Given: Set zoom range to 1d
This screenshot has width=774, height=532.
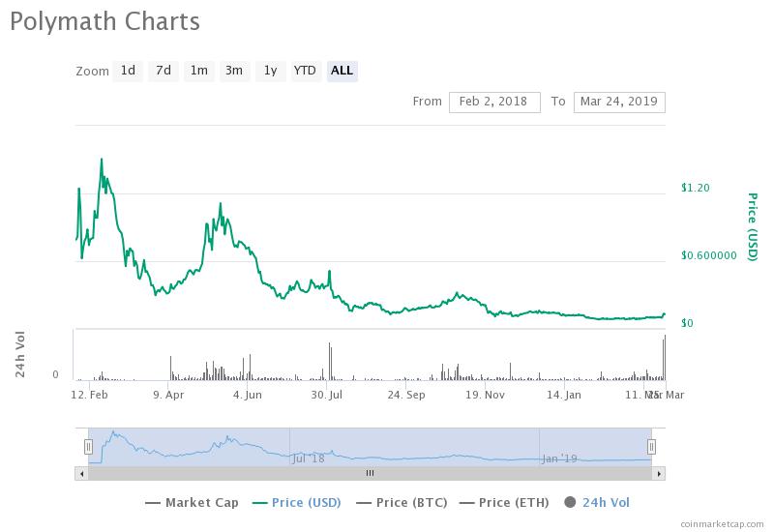Looking at the screenshot, I should [x=128, y=71].
